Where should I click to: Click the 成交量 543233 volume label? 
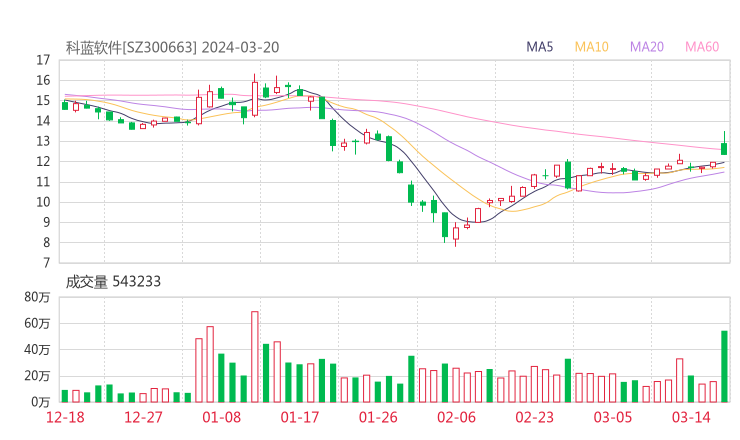point(113,282)
